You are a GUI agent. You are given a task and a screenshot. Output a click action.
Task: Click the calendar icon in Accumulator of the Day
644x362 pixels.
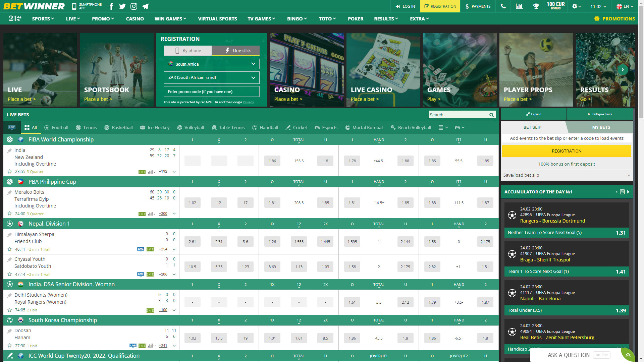tap(622, 192)
